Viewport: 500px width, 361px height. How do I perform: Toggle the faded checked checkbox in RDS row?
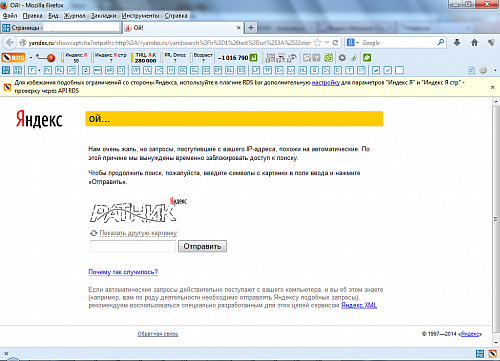[x=387, y=70]
